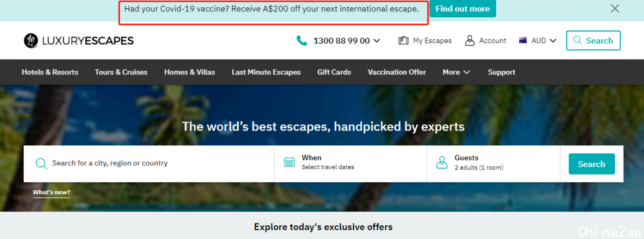
Task: Click the magnifier icon in destination field
Action: click(42, 163)
